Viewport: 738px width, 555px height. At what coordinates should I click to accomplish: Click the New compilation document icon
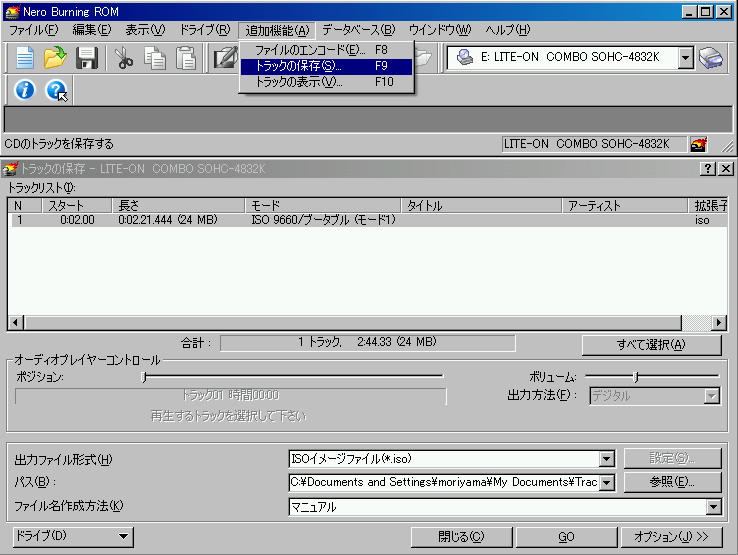tap(24, 58)
